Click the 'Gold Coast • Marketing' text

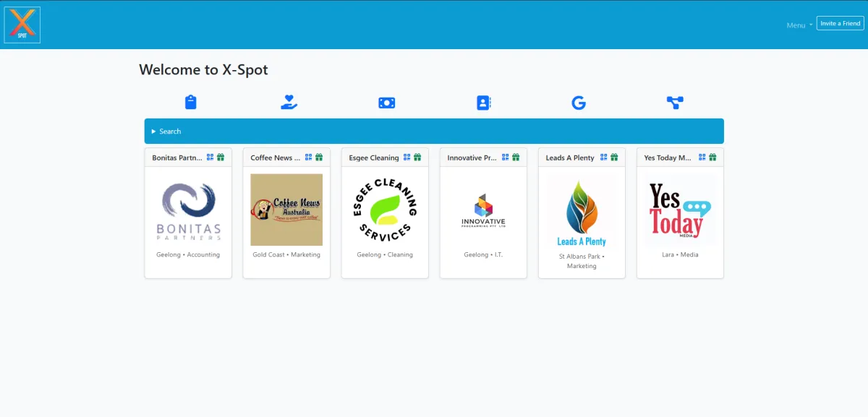[x=286, y=254]
